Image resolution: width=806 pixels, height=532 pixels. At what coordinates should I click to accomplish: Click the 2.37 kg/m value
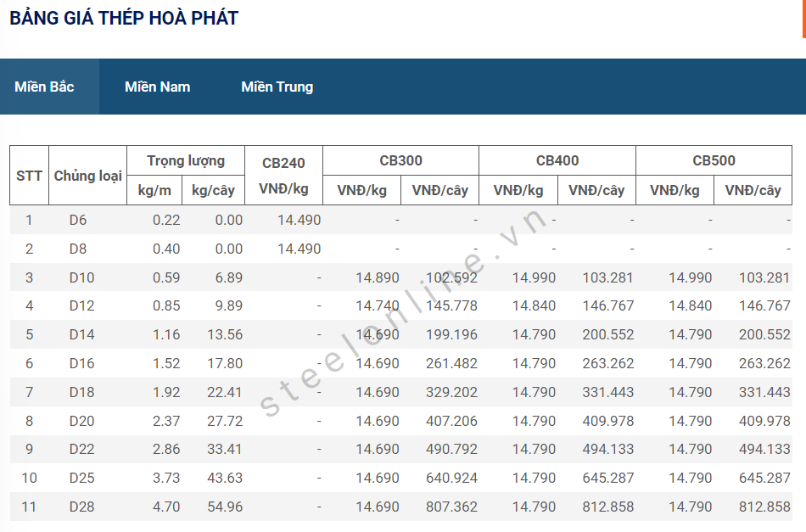[166, 421]
